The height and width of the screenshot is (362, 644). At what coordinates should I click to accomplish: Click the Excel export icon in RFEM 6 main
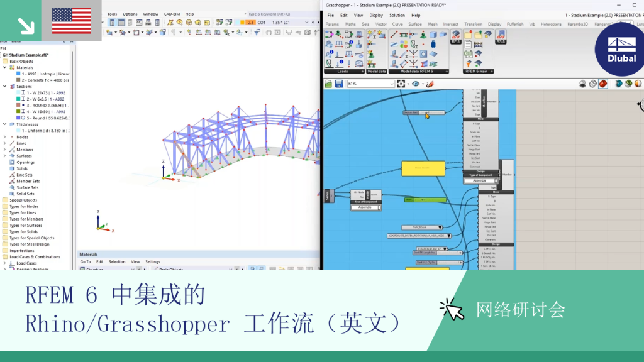click(468, 54)
